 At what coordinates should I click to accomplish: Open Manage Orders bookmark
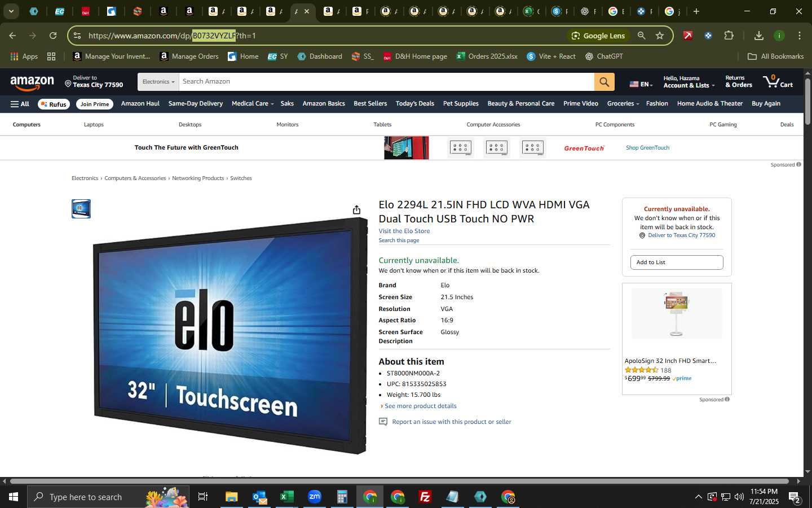coord(189,56)
